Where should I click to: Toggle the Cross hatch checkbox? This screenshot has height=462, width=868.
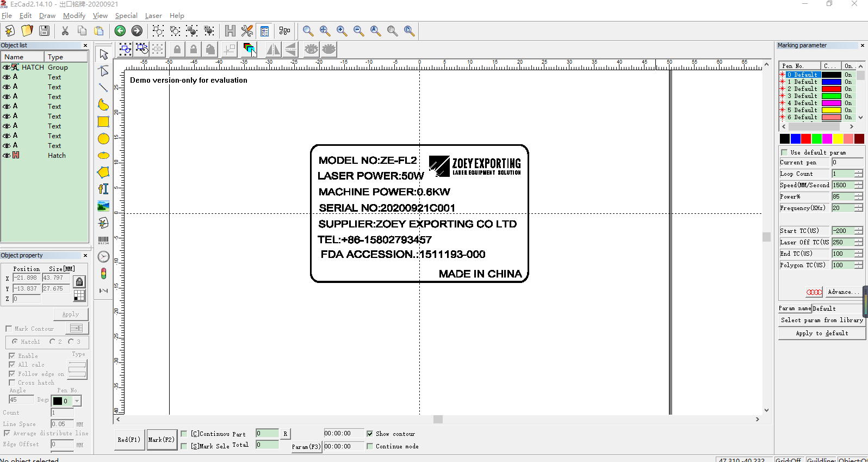point(12,383)
